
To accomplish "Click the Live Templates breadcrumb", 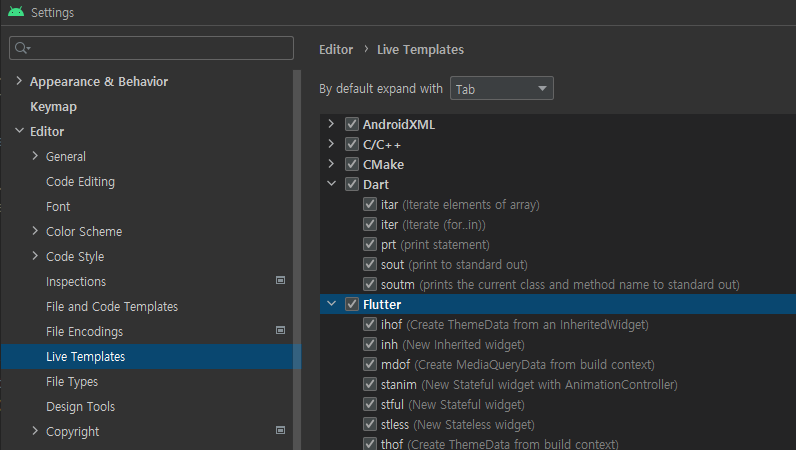I will coord(420,49).
